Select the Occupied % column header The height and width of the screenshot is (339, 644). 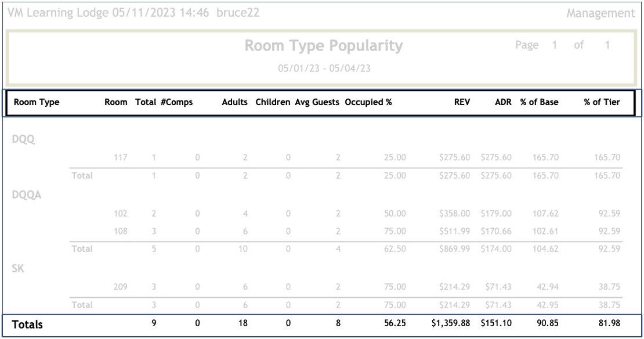tap(368, 102)
